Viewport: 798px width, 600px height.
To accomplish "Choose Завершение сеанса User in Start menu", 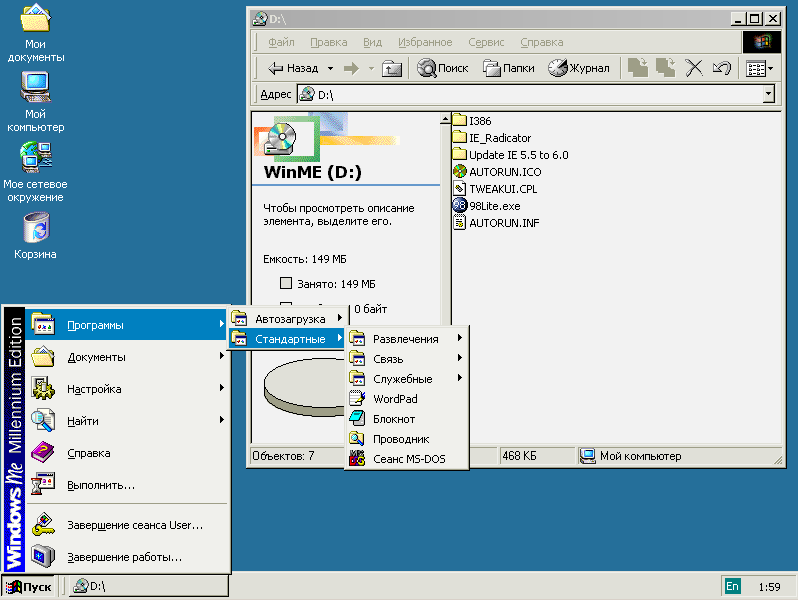I will pos(127,525).
